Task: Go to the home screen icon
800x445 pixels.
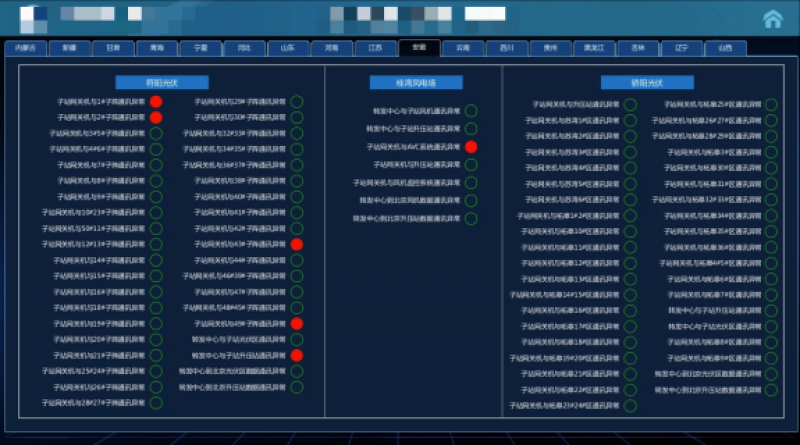Action: coord(772,19)
